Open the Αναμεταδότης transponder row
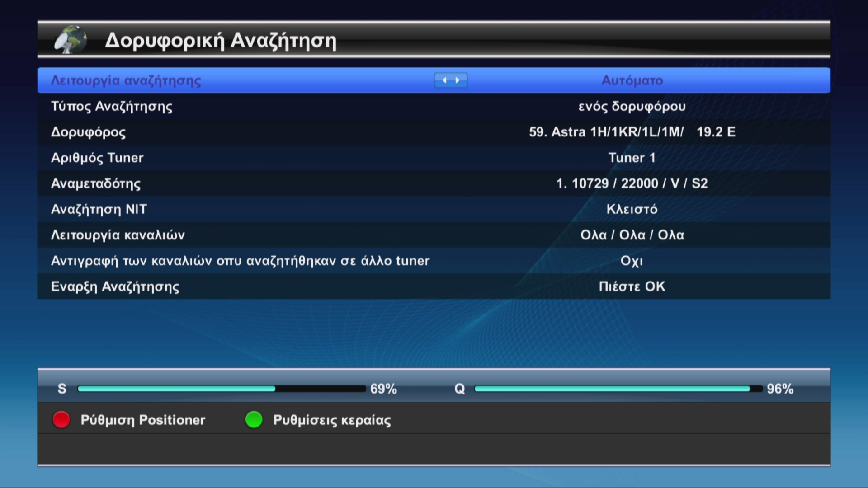Viewport: 868px width, 488px height. tap(434, 183)
